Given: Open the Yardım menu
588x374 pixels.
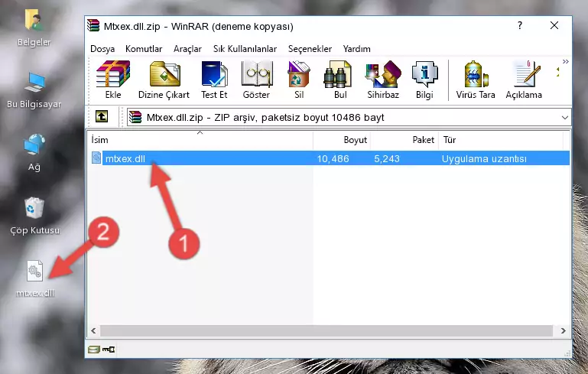Looking at the screenshot, I should tap(356, 49).
